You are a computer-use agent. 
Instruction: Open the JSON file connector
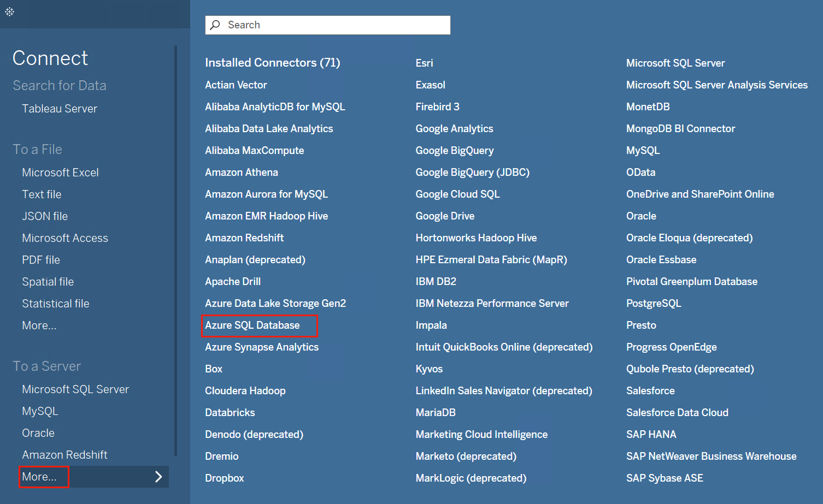click(x=45, y=216)
